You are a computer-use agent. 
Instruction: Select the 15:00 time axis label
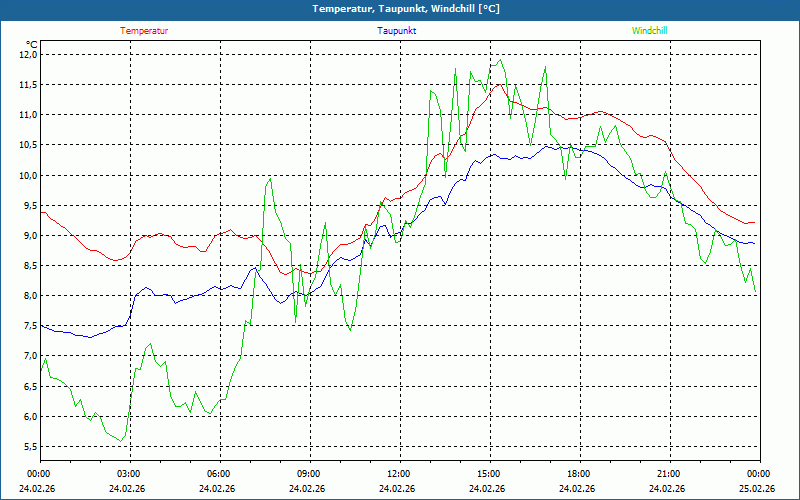coord(489,474)
